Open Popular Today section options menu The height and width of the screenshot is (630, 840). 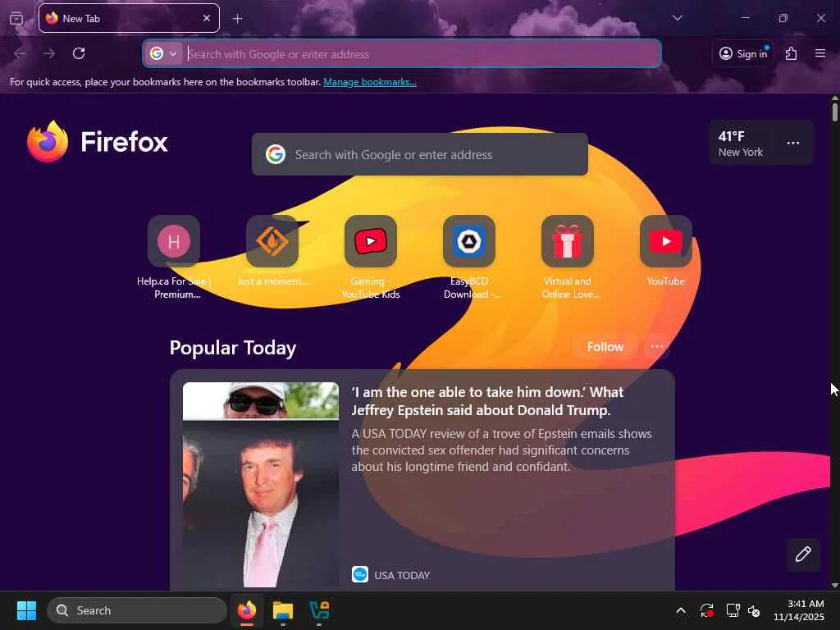[x=657, y=347]
